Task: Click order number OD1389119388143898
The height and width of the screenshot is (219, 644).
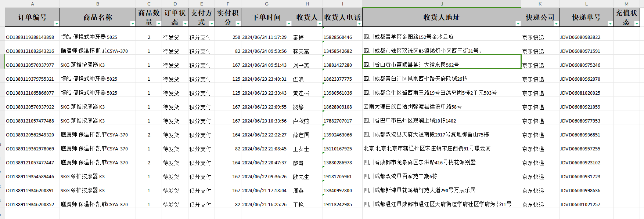Action: (30, 37)
